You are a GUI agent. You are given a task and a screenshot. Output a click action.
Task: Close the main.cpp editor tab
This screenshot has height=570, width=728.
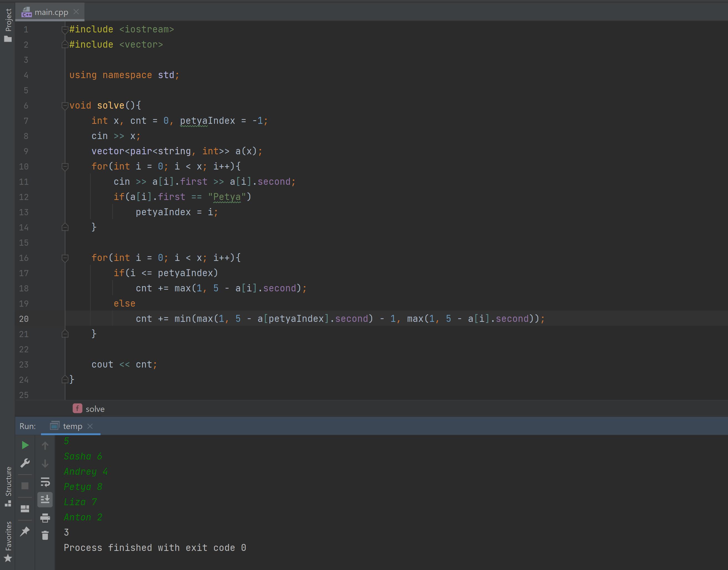coord(76,12)
